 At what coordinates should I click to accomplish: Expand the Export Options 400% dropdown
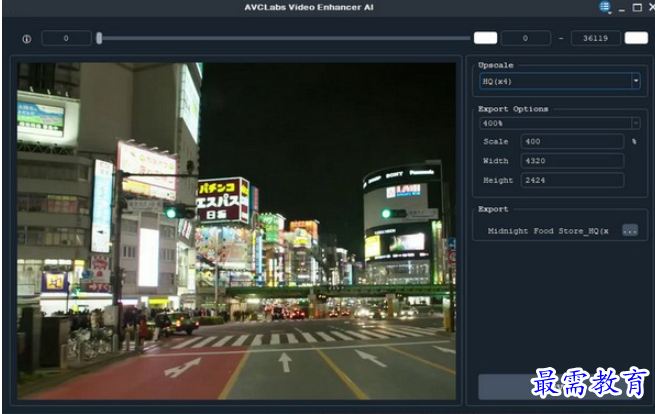(x=559, y=123)
